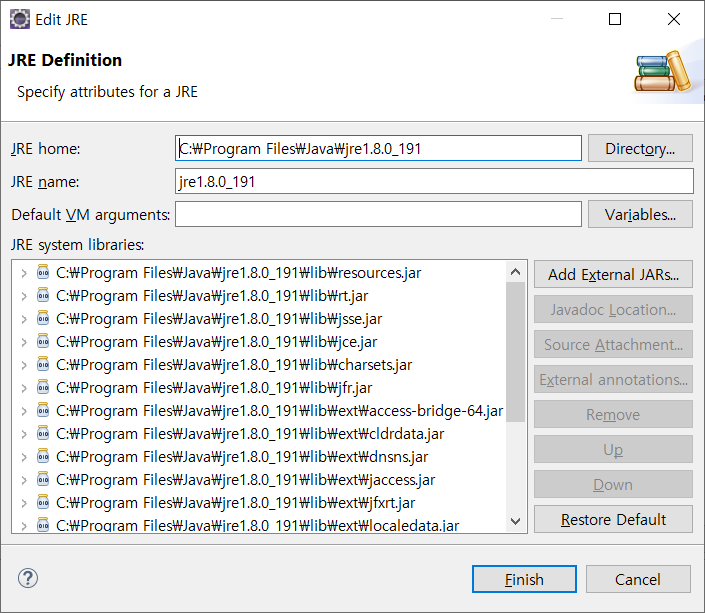Click the Source Attachment... button

[x=613, y=344]
